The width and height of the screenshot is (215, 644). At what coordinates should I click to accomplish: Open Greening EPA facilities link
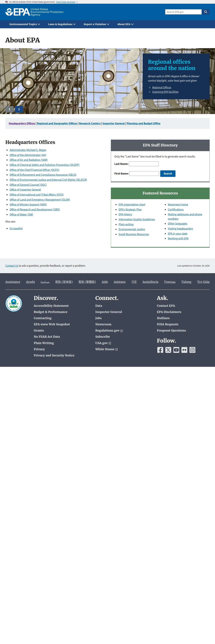[x=165, y=92]
